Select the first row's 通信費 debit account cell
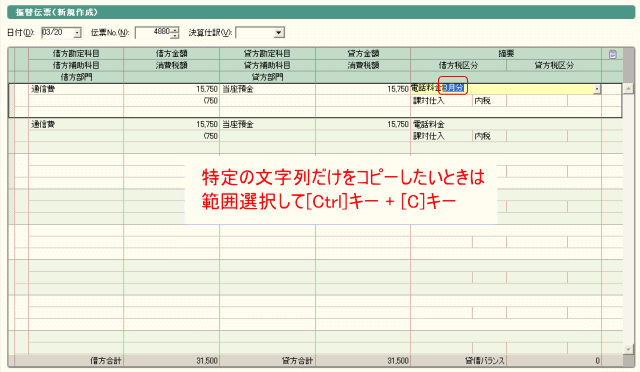Image resolution: width=640 pixels, height=372 pixels. (x=76, y=89)
